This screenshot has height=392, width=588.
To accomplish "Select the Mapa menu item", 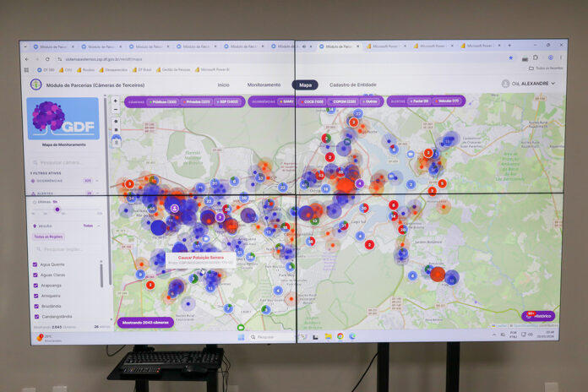I will [x=305, y=84].
